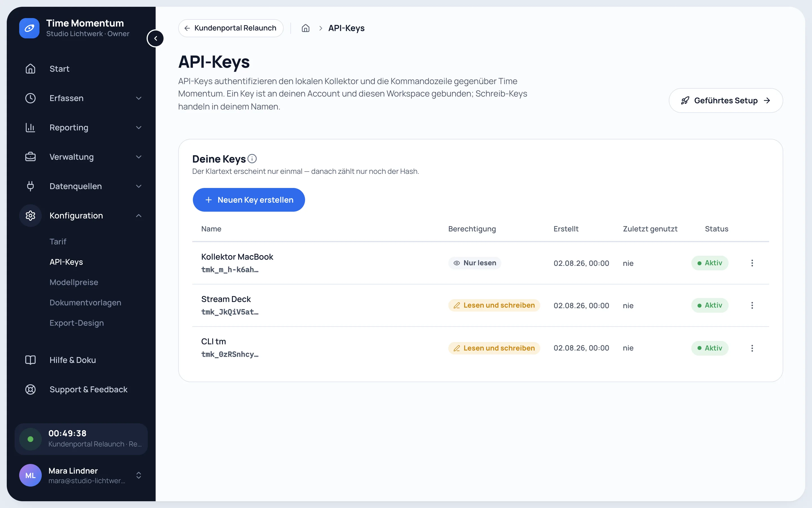Expand the Erfassen section chevron

point(139,98)
